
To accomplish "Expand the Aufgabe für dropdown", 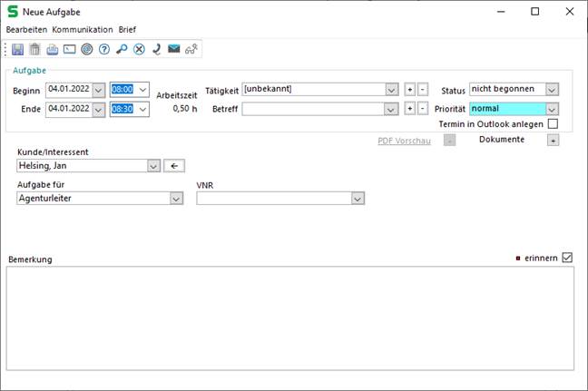I will tap(176, 199).
